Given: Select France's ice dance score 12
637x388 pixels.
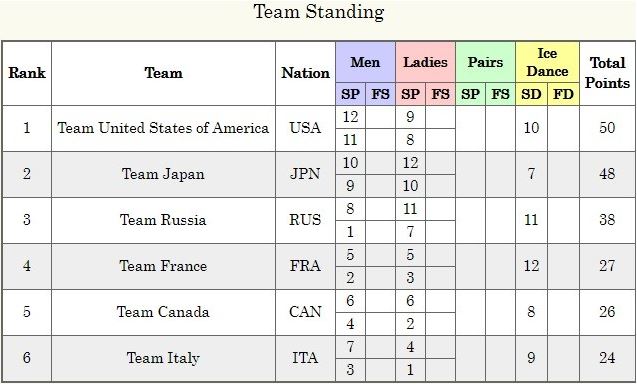Looking at the screenshot, I should click(x=531, y=266).
